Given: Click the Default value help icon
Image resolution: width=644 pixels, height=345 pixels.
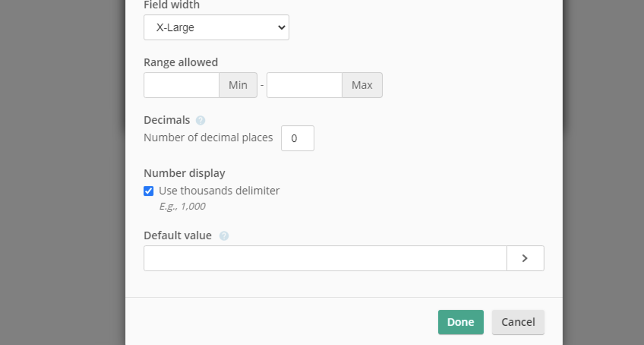Looking at the screenshot, I should point(224,236).
